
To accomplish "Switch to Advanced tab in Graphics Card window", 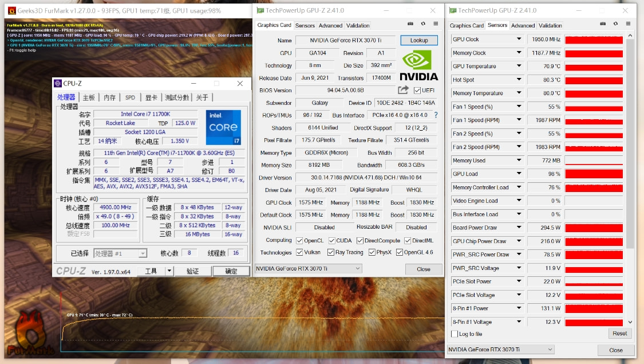I will coord(330,25).
